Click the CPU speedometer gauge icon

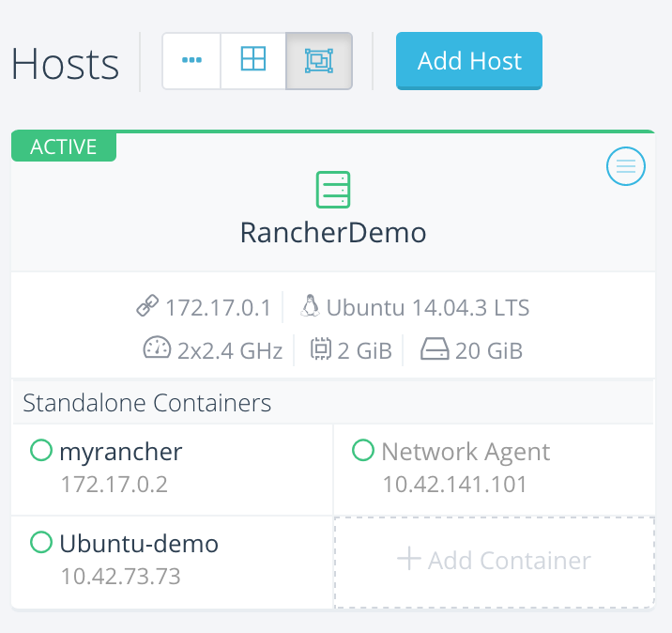[157, 350]
